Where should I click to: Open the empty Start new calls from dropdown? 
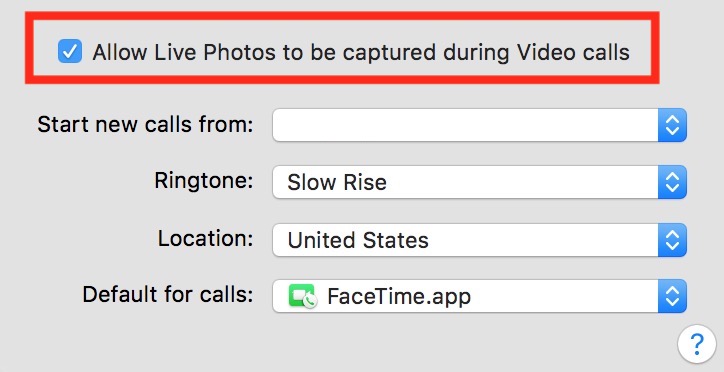tap(479, 125)
